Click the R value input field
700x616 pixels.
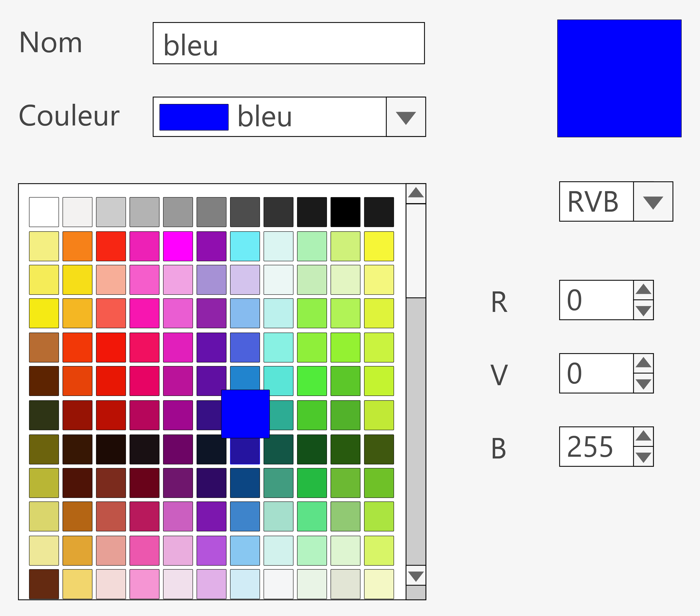[x=596, y=300]
